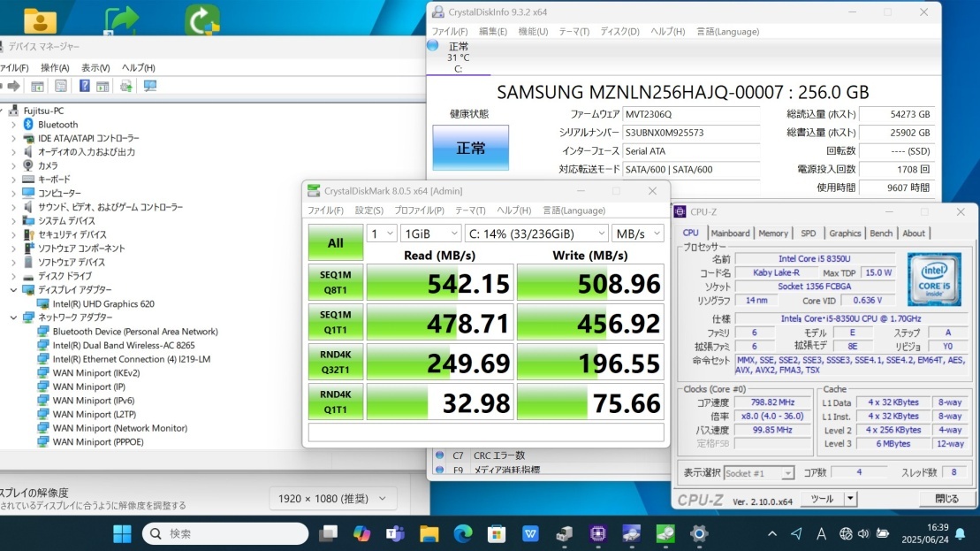Open 表示(V) menu in Device Manager
The width and height of the screenshot is (980, 551).
95,67
